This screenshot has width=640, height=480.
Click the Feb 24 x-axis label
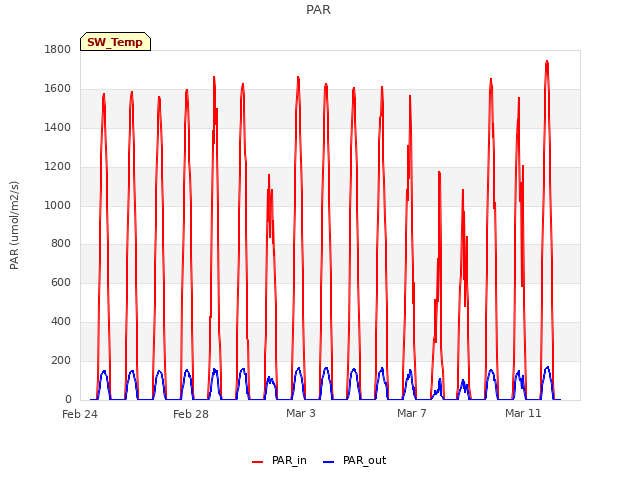(80, 414)
